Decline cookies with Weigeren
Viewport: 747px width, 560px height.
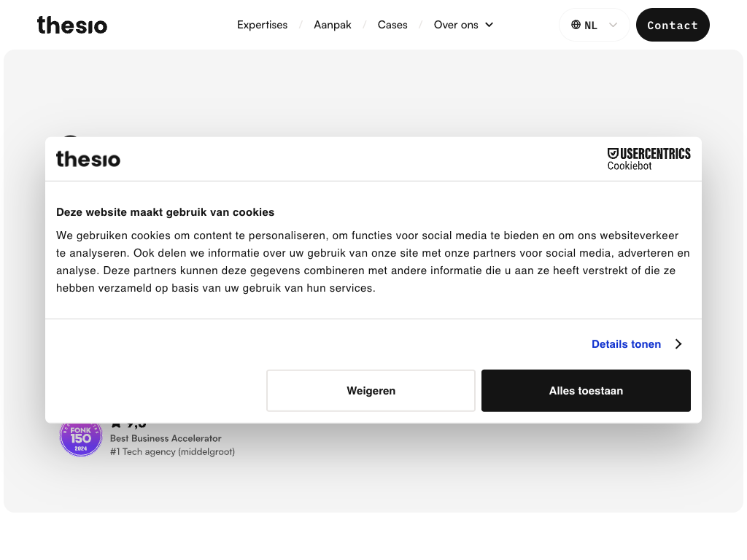[x=371, y=391]
